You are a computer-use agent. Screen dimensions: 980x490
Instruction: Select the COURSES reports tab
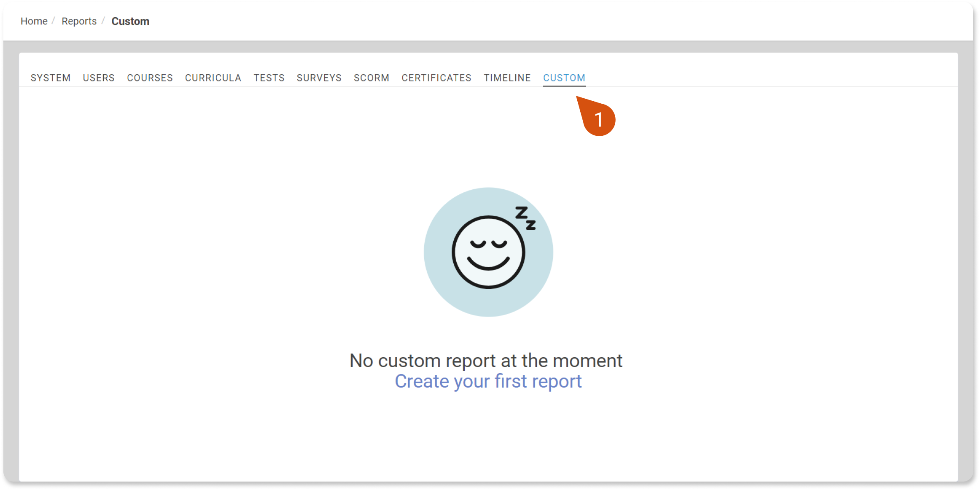[150, 78]
